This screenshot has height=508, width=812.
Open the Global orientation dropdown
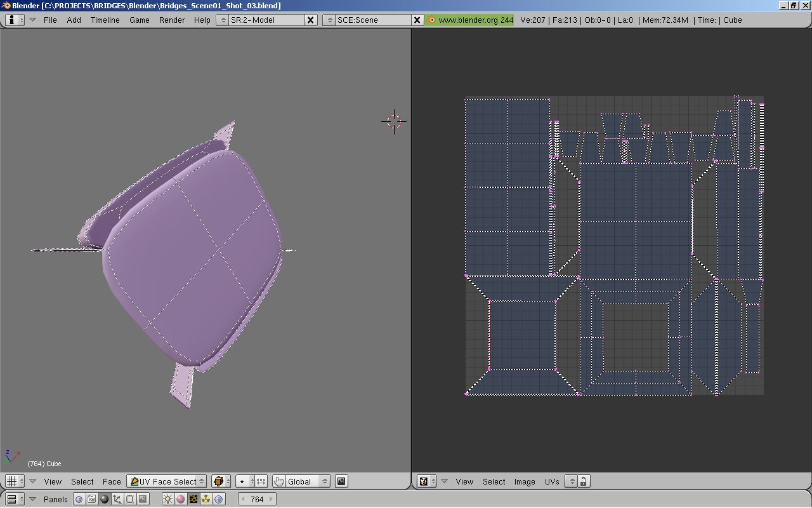[308, 481]
